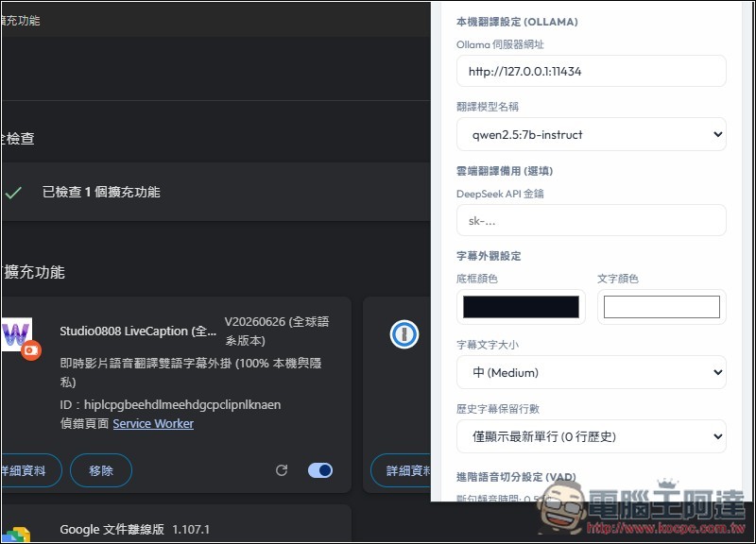Click the green checkmark beside 已檢查 1 個擴充功能
This screenshot has width=756, height=544.
(13, 193)
